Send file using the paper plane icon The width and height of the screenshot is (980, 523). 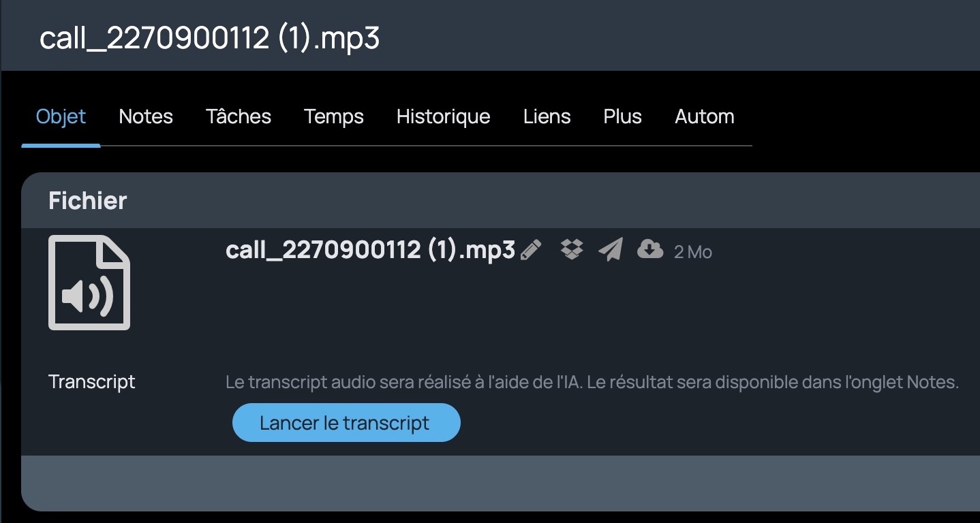(x=611, y=250)
